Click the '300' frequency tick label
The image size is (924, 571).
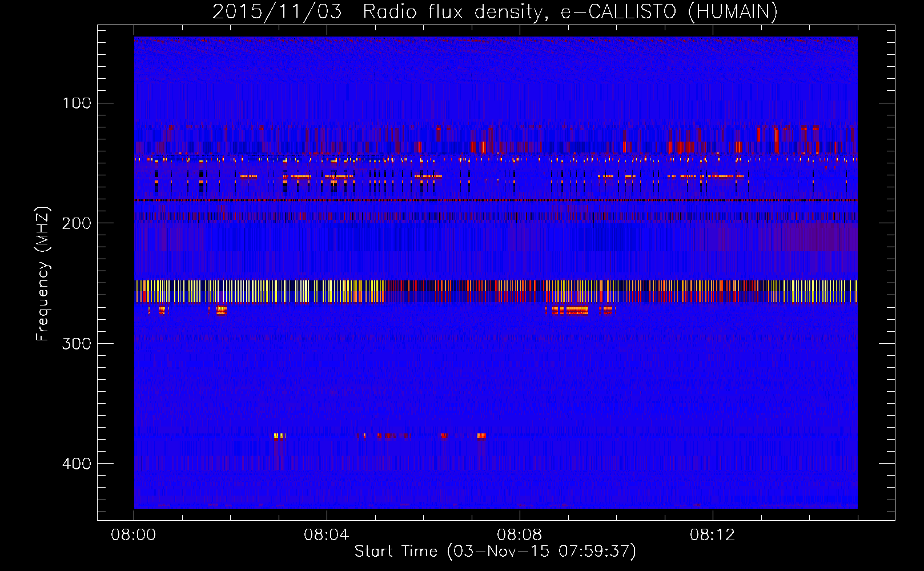(x=77, y=343)
